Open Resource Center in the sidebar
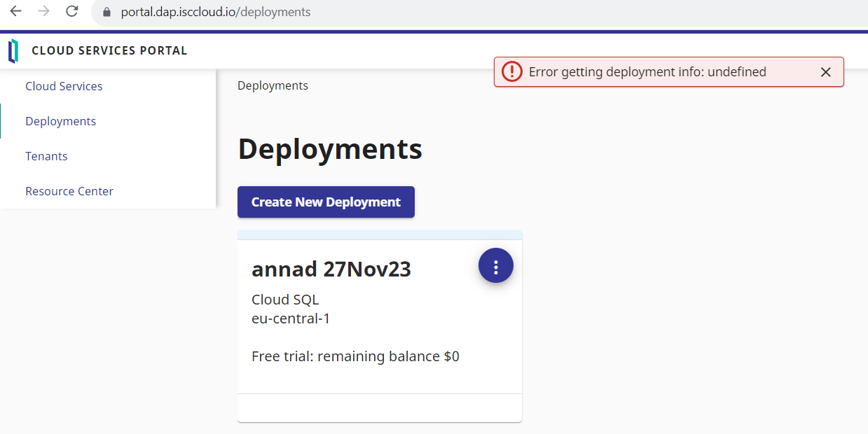This screenshot has height=434, width=868. (x=69, y=191)
